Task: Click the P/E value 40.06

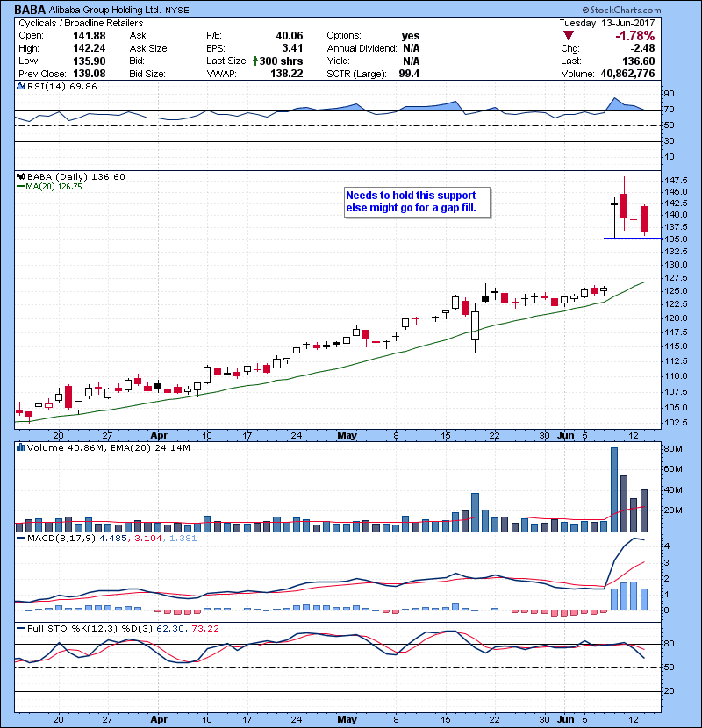Action: click(x=289, y=36)
